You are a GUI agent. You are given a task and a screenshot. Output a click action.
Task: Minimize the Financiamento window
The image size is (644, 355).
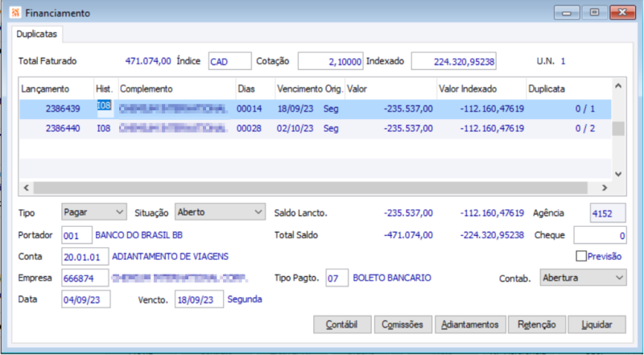567,12
